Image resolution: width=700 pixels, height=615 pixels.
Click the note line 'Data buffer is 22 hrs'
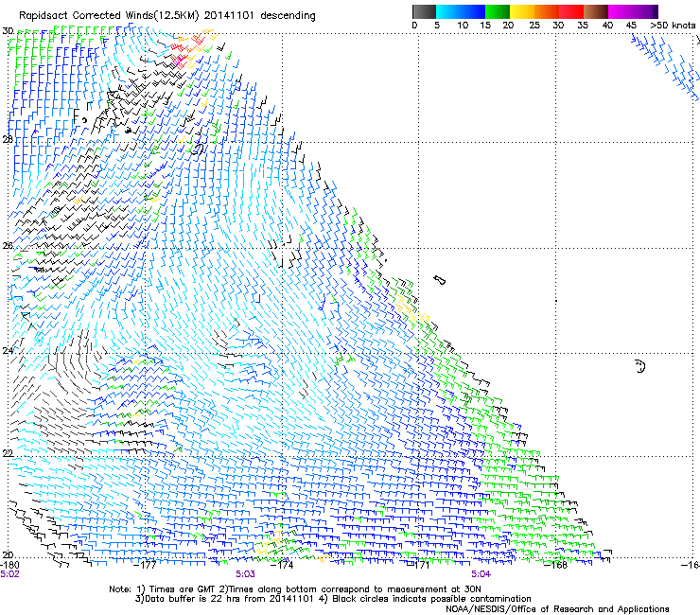click(197, 599)
